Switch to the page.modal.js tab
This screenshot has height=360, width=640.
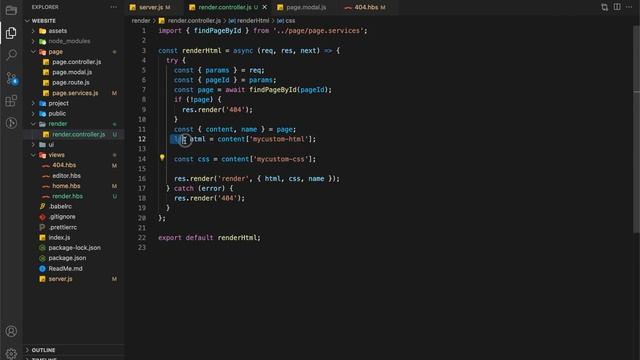(x=306, y=7)
